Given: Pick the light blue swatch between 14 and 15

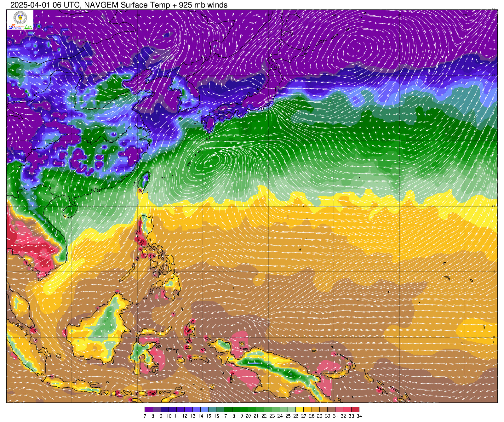Looking at the screenshot, I should point(204,409).
